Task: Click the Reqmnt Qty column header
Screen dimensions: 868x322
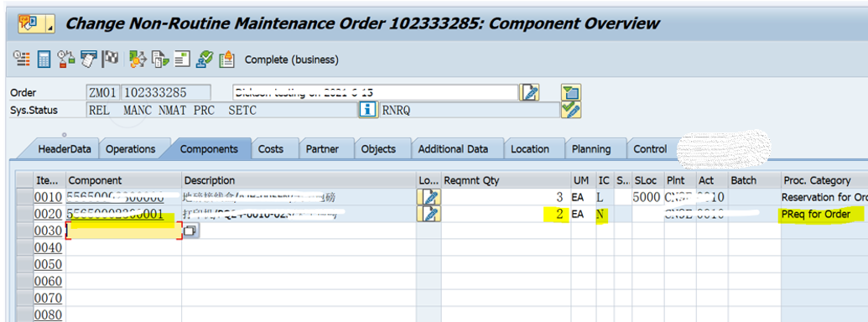Action: tap(506, 180)
